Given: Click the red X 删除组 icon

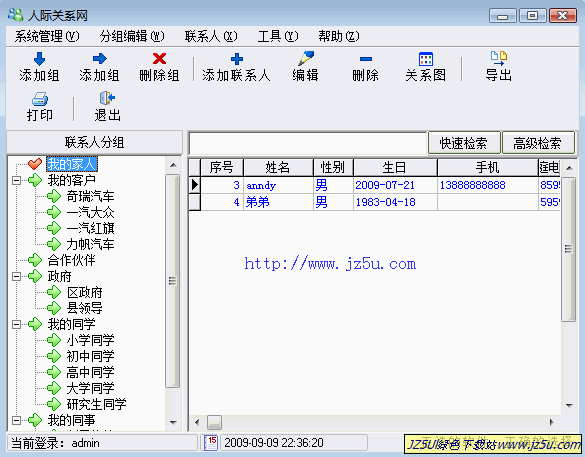Looking at the screenshot, I should [159, 59].
